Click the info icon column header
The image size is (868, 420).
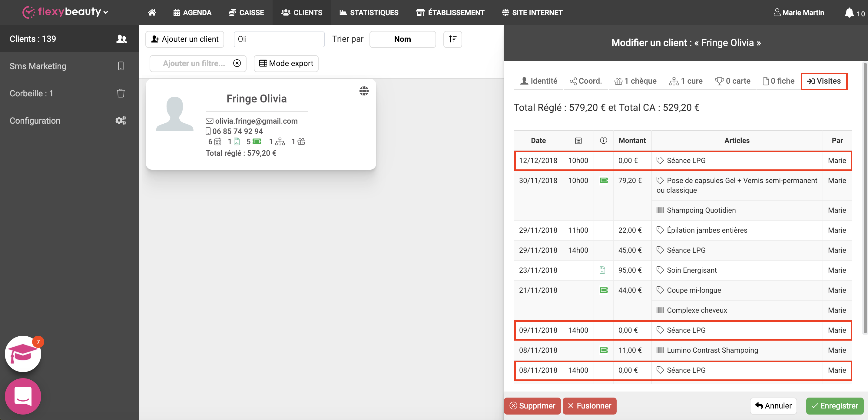(604, 140)
